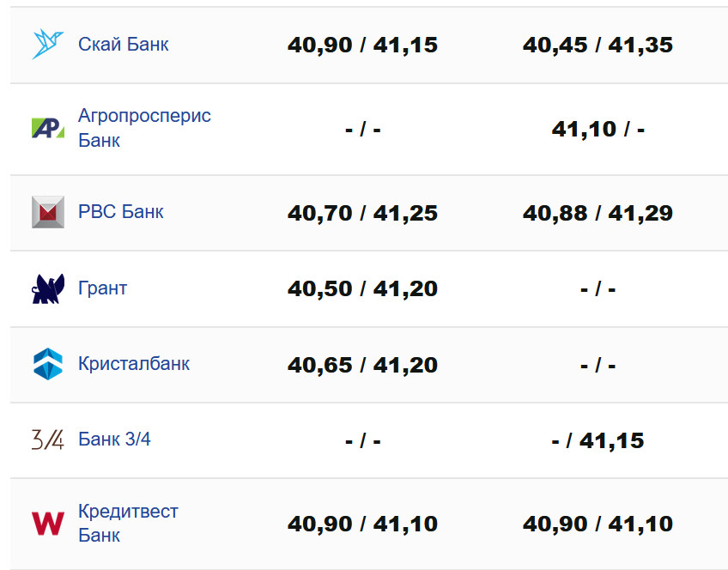Click Грант rate 40,50 / 41,20
This screenshot has width=728, height=570.
[362, 289]
